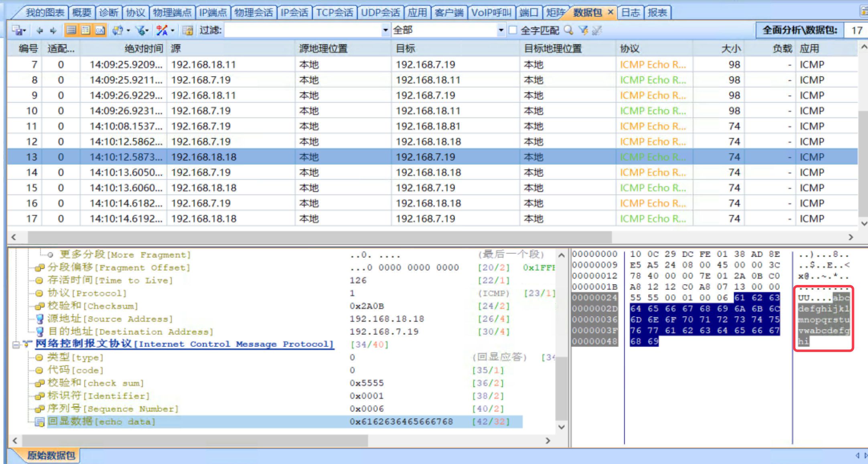Click the character encoding icon

point(162,31)
